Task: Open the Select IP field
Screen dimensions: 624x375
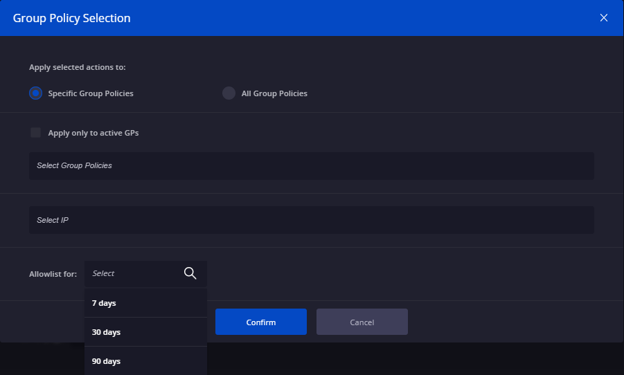Action: point(311,220)
